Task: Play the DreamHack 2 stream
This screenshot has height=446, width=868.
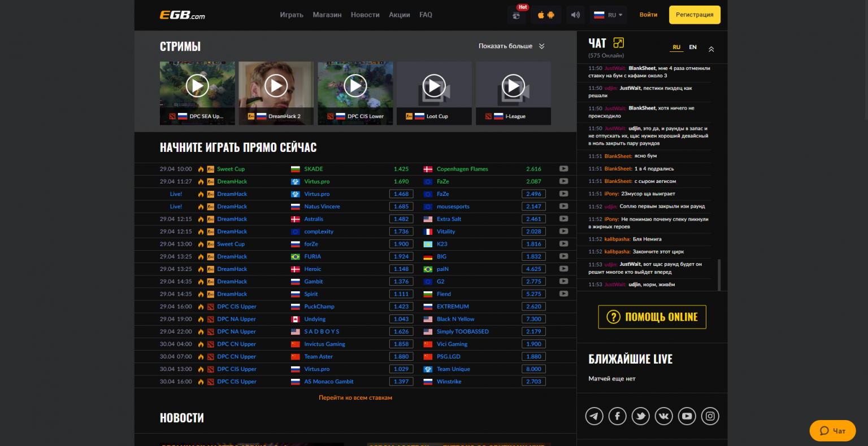Action: pyautogui.click(x=276, y=86)
